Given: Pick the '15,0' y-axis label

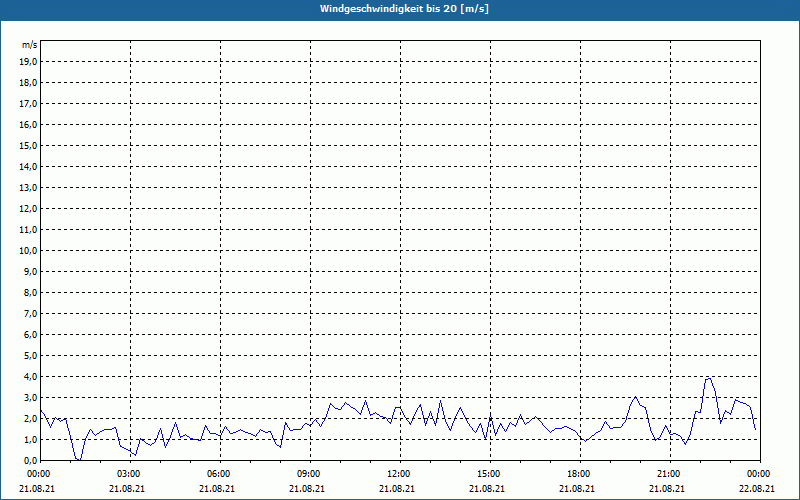Looking at the screenshot, I should (x=28, y=145).
